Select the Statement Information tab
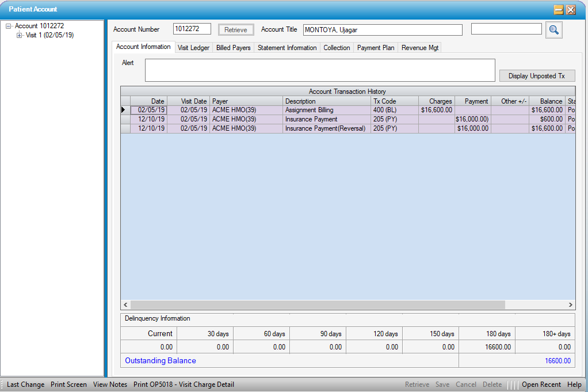Screen dimensions: 588x392 287,48
